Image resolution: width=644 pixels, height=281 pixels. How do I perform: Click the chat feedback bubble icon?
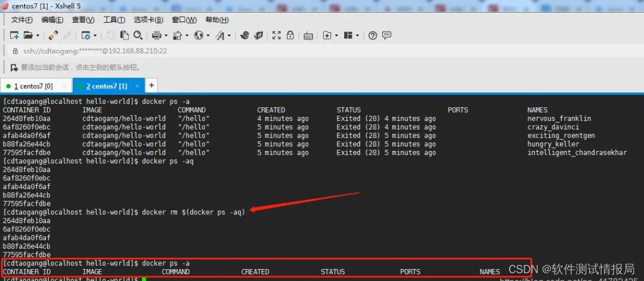[x=386, y=35]
